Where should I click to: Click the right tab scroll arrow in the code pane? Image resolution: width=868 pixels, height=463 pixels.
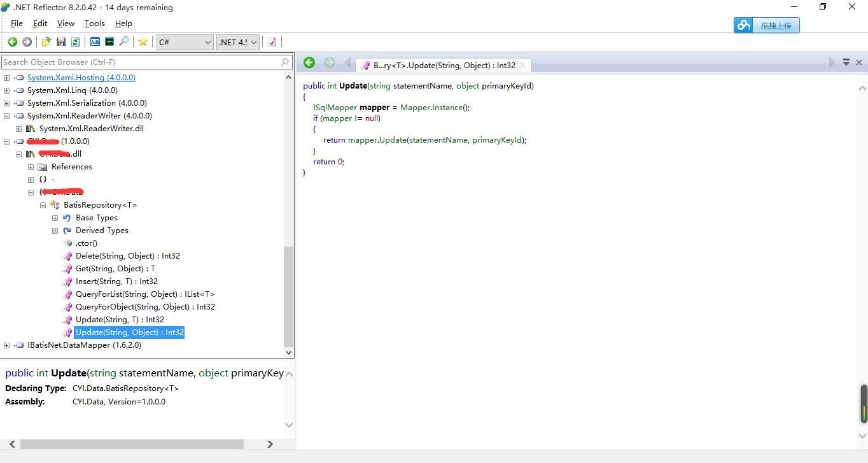coord(832,62)
